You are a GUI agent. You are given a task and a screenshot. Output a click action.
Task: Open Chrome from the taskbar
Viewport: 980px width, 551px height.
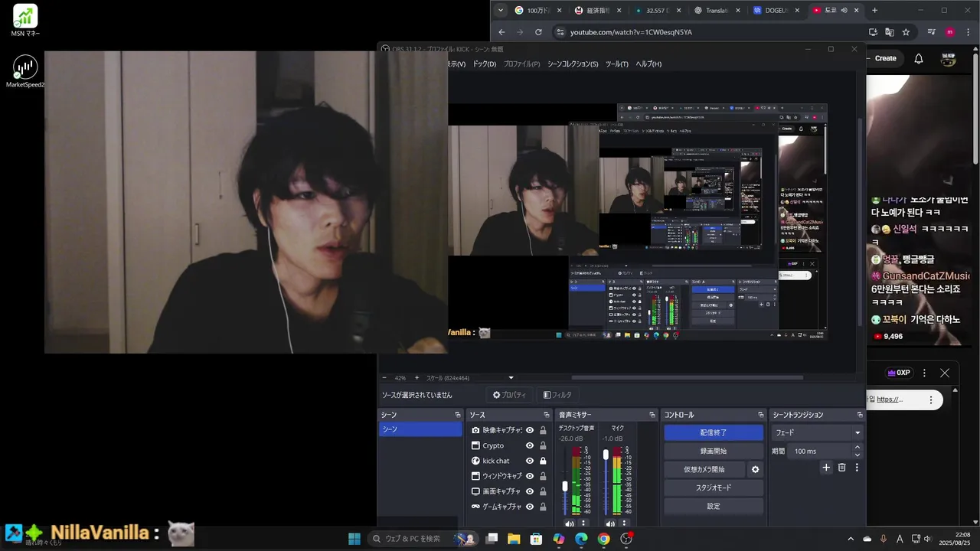(603, 539)
